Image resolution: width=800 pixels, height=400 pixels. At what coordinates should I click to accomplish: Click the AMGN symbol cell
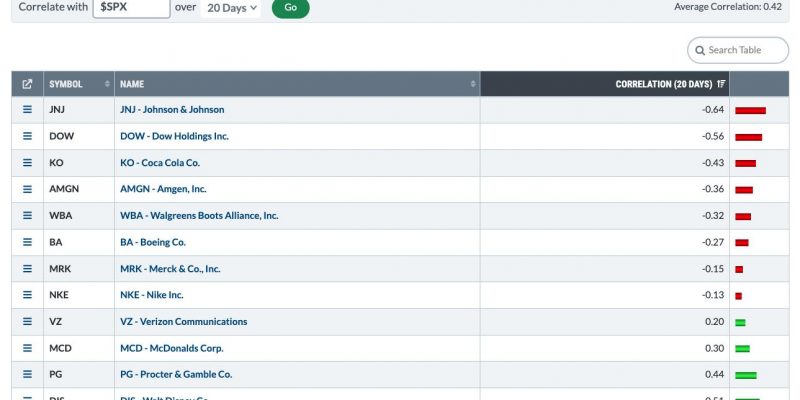[x=79, y=189]
